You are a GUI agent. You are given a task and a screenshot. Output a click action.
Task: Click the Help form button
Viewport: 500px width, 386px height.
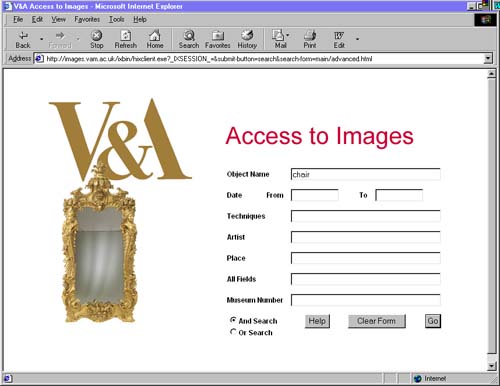(x=317, y=321)
